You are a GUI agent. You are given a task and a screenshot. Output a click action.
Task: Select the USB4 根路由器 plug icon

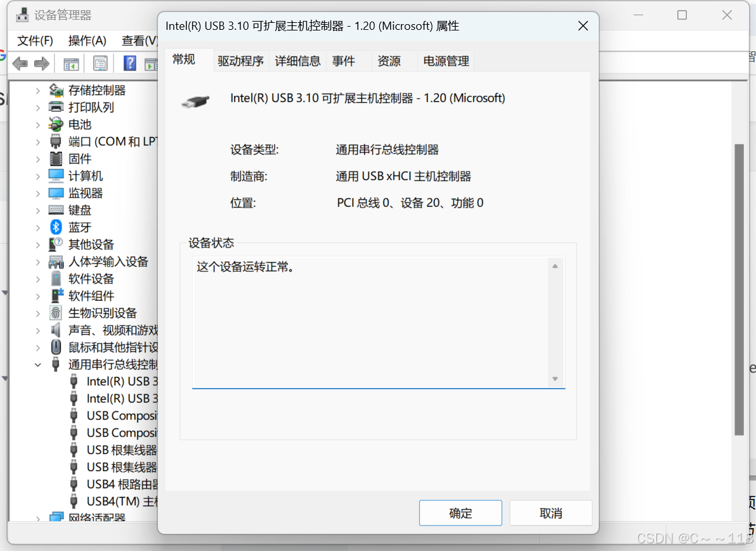point(74,484)
